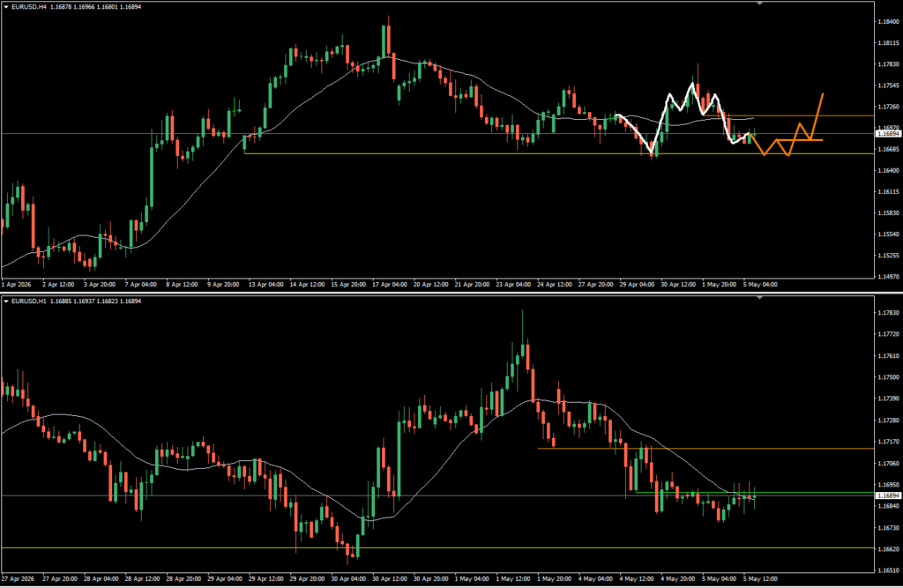Screen dimensions: 903x588
Task: Click the 17 Apr 04:00 time label
Action: click(x=389, y=285)
